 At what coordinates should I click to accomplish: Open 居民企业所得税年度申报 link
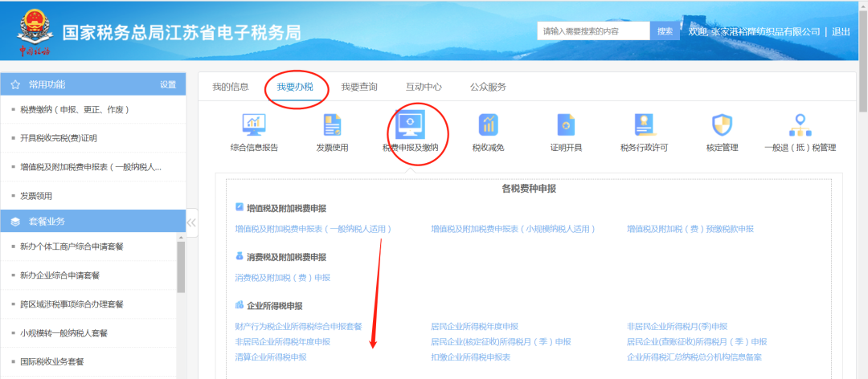pyautogui.click(x=474, y=327)
